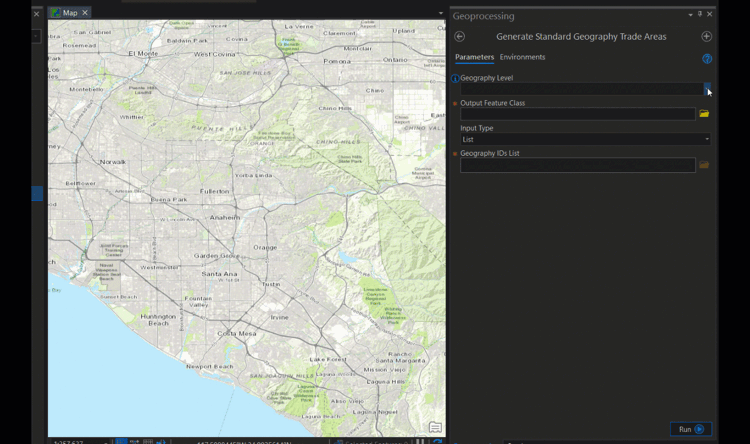750x444 pixels.
Task: Click the Irvine label on the map
Action: click(x=279, y=317)
